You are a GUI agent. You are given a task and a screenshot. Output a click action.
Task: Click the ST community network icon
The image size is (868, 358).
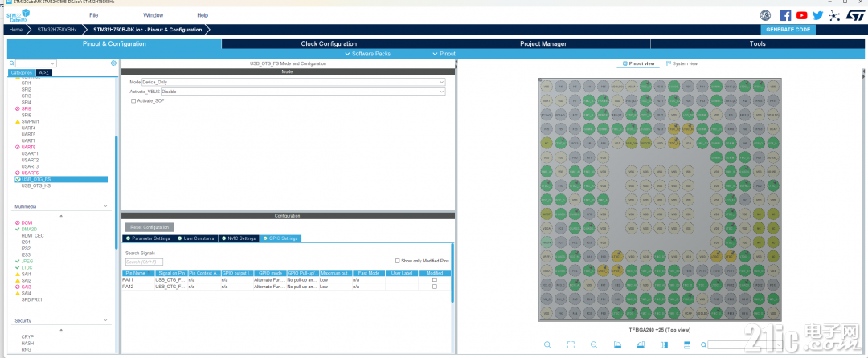coord(834,15)
